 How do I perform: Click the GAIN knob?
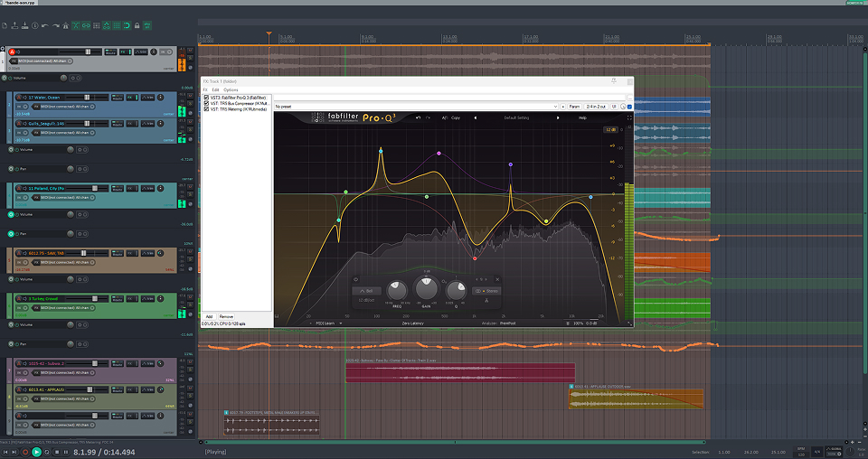click(x=426, y=288)
